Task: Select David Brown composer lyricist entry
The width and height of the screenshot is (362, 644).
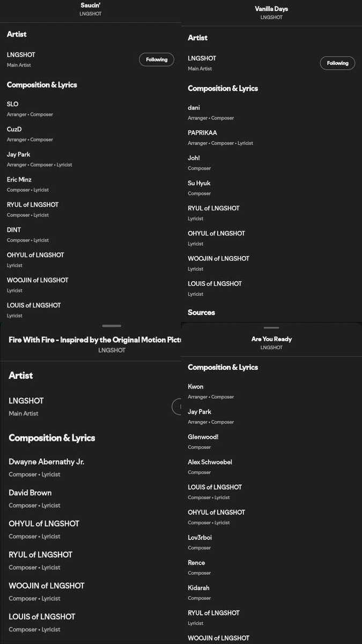Action: coord(90,499)
